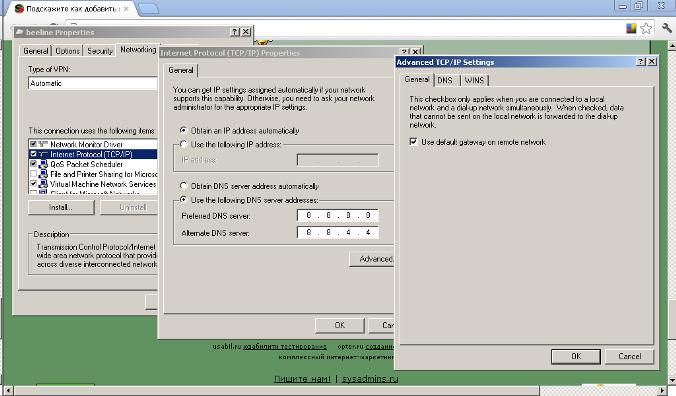Open the sysadmins.ru link
Viewport: 676px width, 396px height.
coord(370,379)
